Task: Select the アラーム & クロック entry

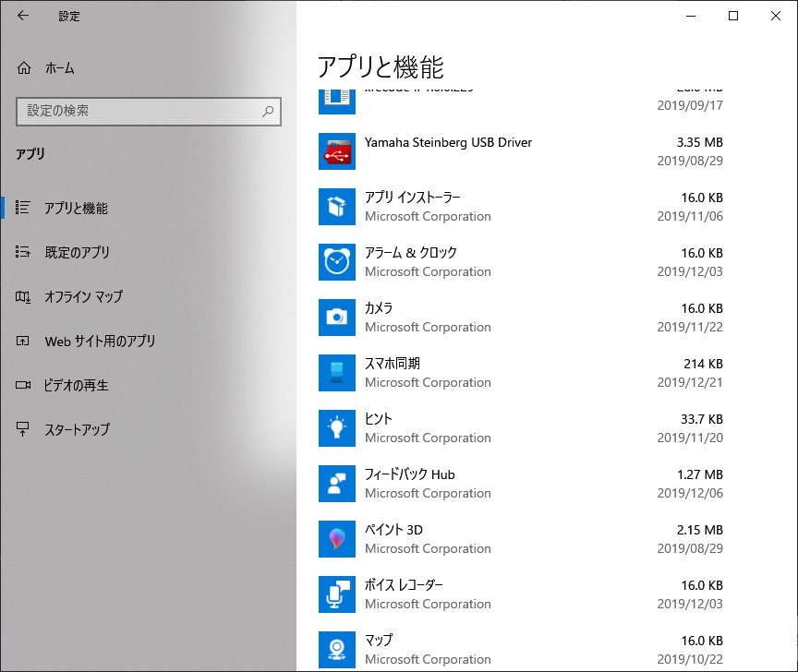Action: [x=521, y=262]
